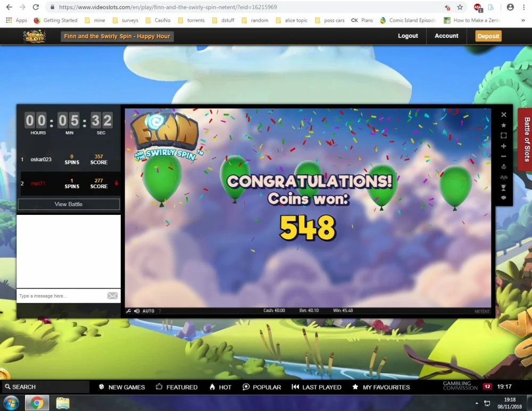The image size is (532, 411).
Task: Close the game panel using the X icon
Action: click(x=504, y=115)
